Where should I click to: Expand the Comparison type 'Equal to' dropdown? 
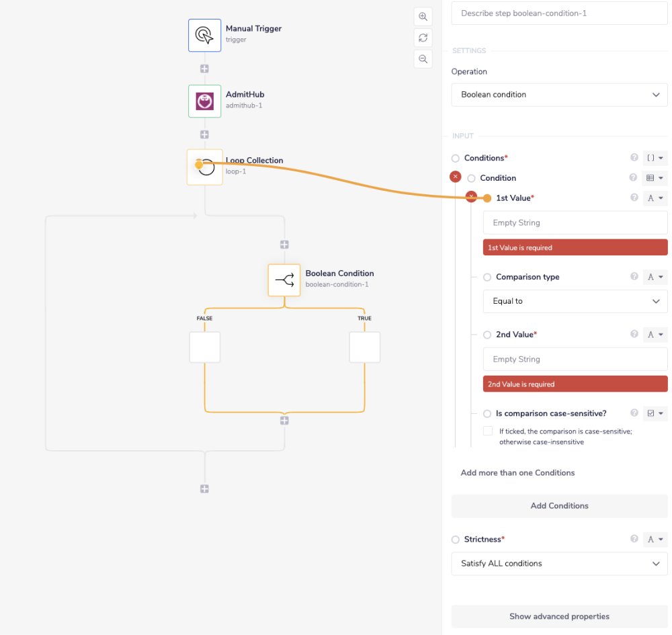575,301
